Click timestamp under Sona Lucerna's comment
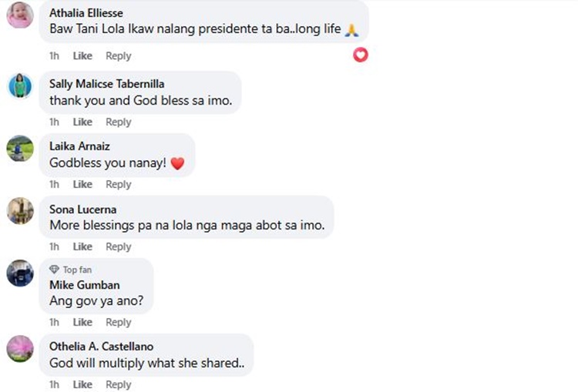This screenshot has height=392, width=578. [x=54, y=247]
